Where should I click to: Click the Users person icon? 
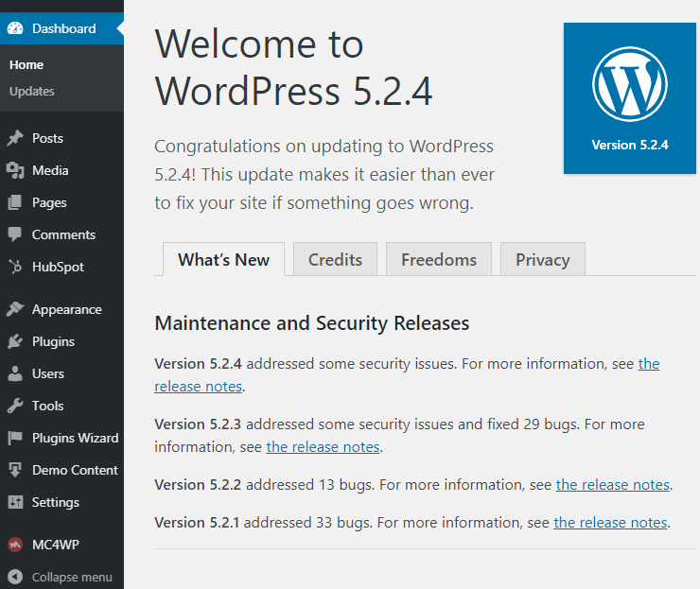point(15,373)
